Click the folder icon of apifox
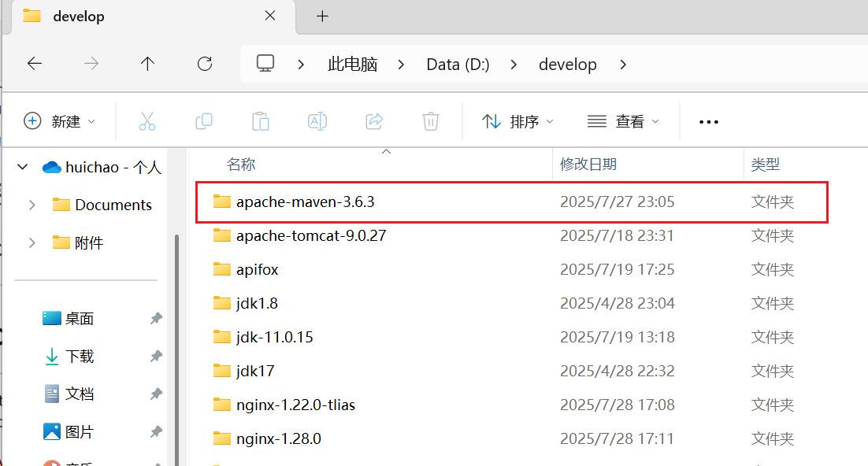Screen dimensions: 868x466 (x=221, y=269)
